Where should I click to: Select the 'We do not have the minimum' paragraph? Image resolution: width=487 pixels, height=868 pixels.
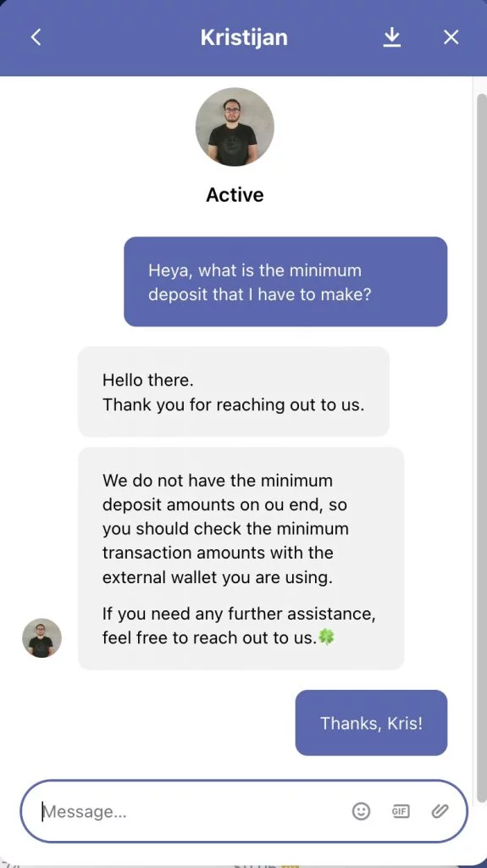(x=226, y=529)
